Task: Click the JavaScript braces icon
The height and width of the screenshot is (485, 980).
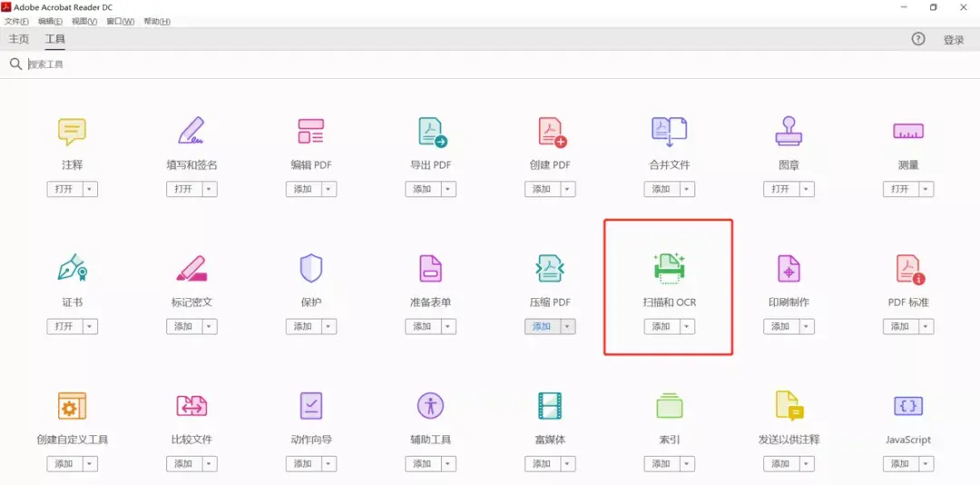Action: 908,405
